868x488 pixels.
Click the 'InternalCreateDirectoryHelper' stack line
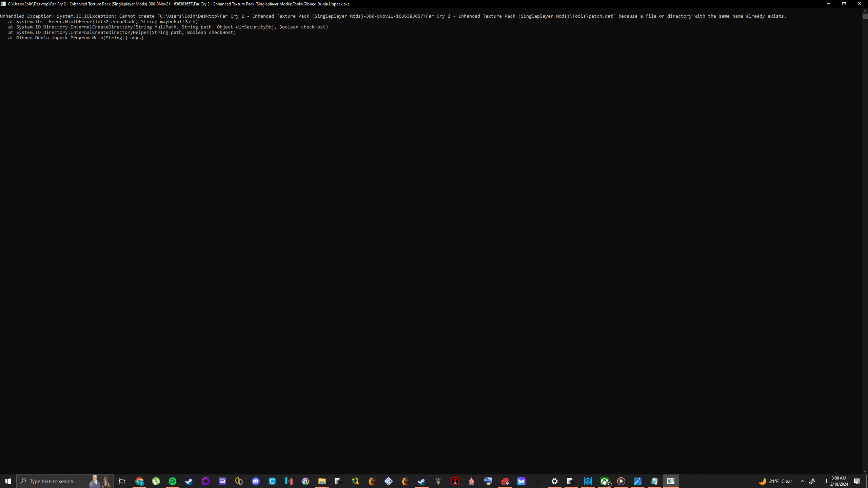pos(122,32)
